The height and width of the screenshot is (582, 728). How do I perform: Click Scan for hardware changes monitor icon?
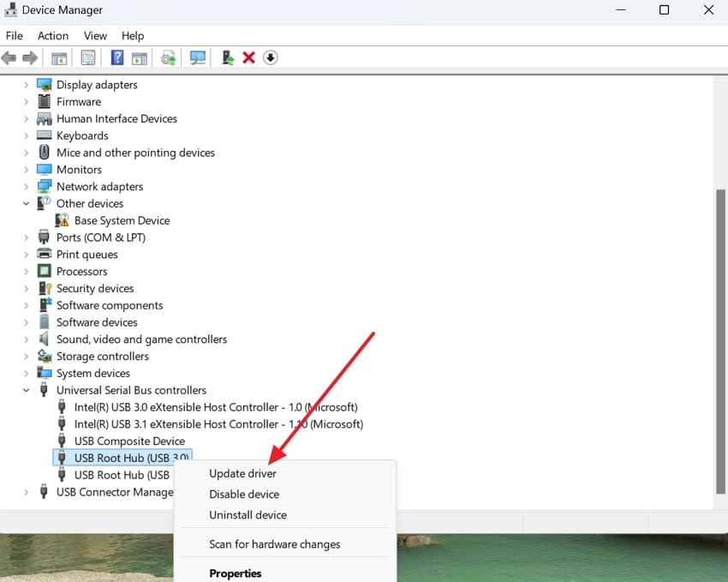(x=198, y=58)
